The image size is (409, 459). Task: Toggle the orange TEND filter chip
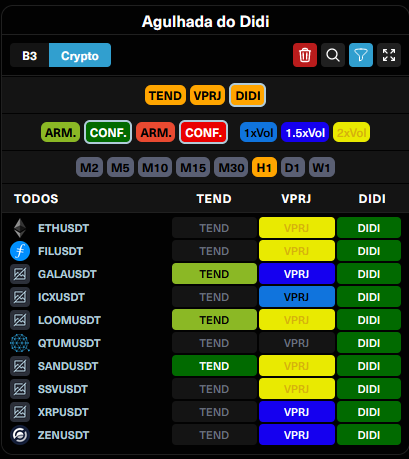(165, 95)
